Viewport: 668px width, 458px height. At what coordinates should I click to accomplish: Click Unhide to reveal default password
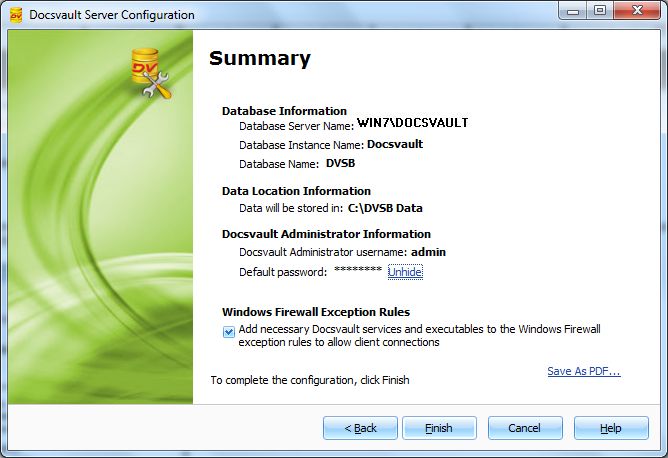coord(405,272)
